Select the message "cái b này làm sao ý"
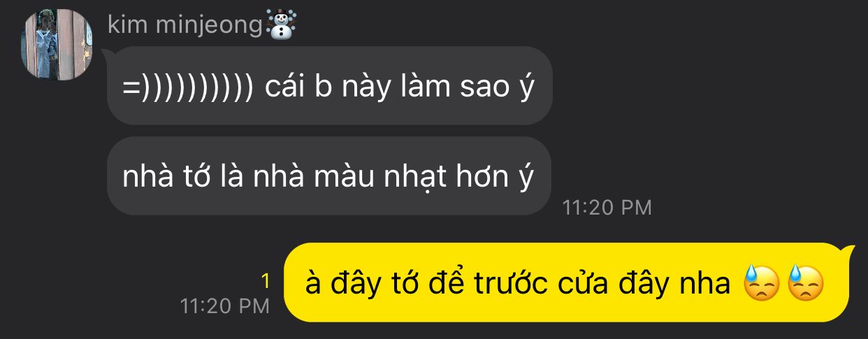Screen dimensions: 868x339 [329, 85]
